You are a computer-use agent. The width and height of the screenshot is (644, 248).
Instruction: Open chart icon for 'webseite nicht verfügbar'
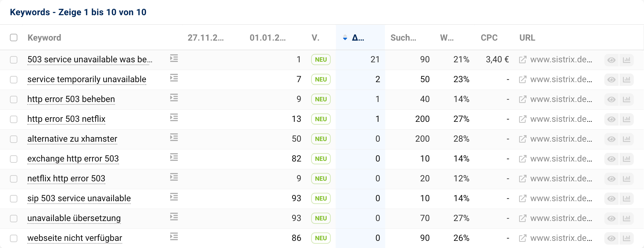click(x=626, y=238)
